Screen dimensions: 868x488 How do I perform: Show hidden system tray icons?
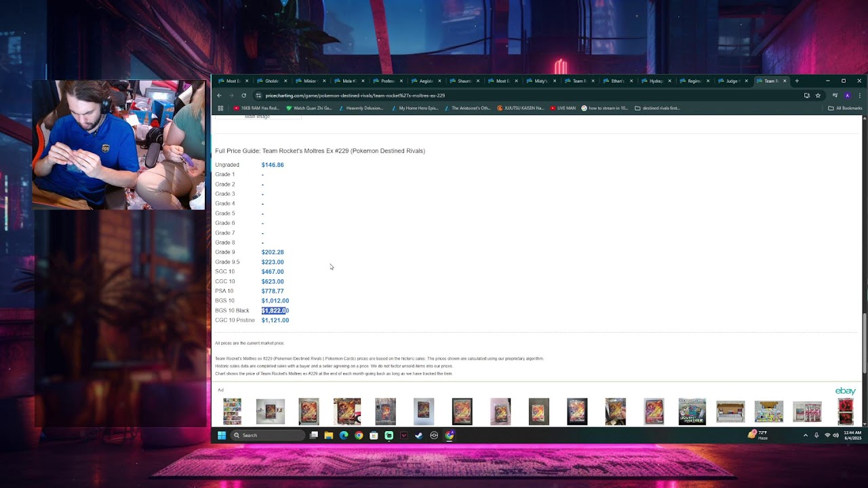(806, 435)
